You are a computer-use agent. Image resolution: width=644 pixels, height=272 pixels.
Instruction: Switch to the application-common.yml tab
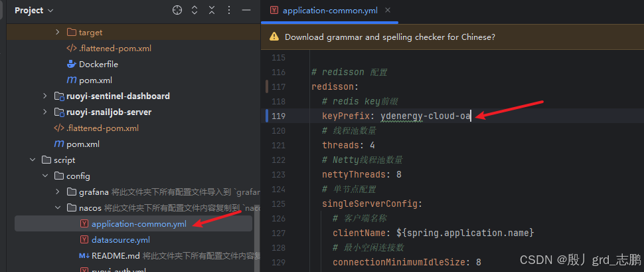coord(330,11)
